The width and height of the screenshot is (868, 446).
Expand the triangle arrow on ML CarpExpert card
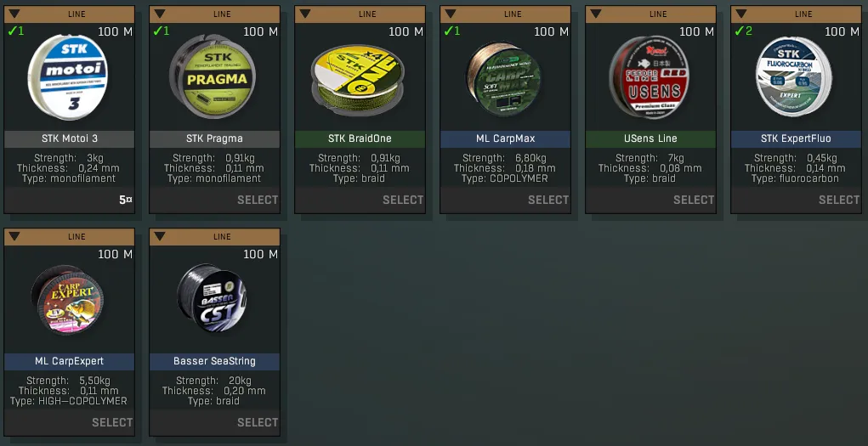pos(14,236)
